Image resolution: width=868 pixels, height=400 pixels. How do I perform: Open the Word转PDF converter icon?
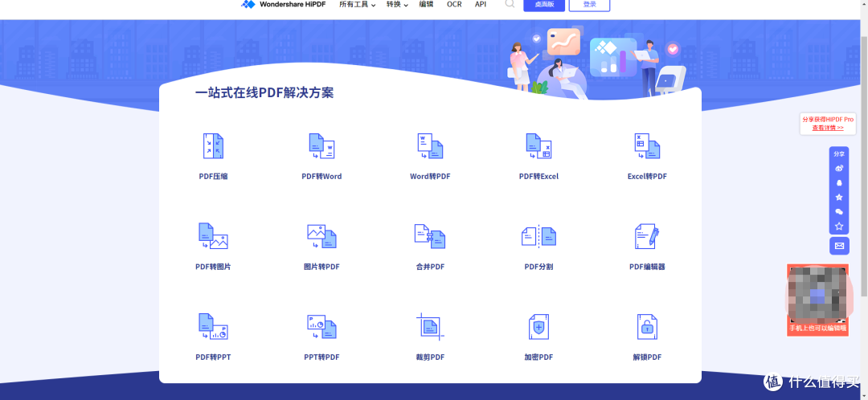click(x=430, y=146)
